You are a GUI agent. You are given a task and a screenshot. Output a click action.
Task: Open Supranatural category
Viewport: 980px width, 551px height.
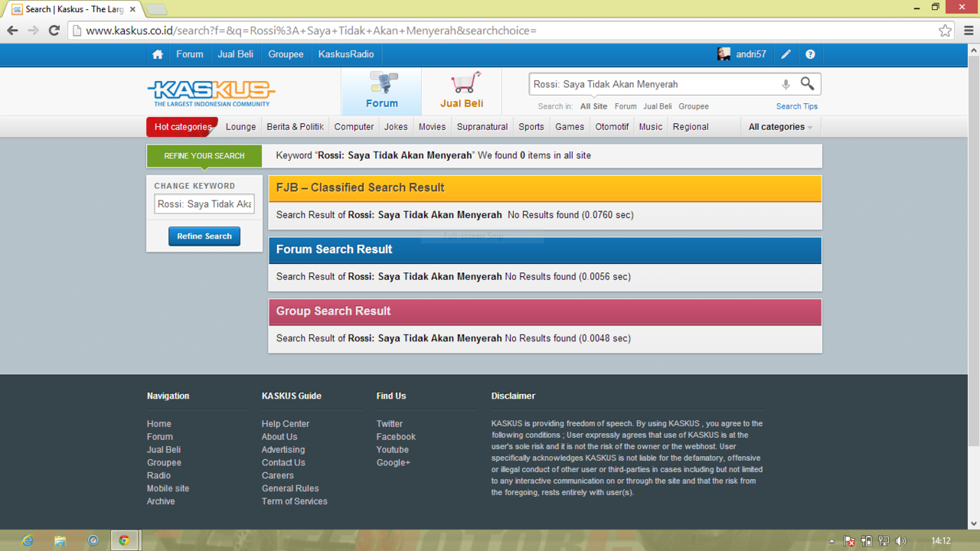point(482,127)
